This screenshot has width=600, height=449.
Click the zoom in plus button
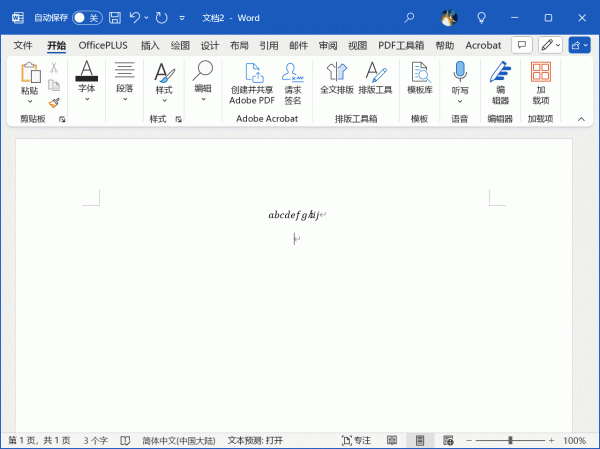[x=551, y=441]
